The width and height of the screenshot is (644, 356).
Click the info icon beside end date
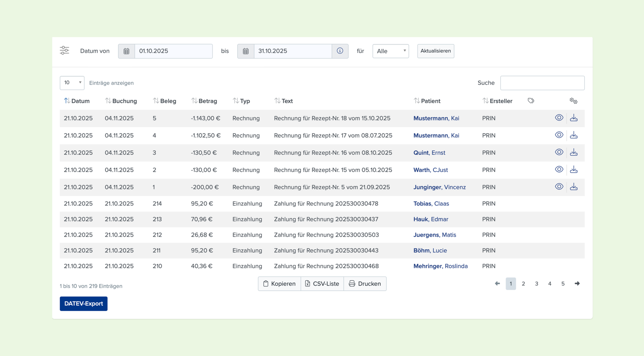340,51
